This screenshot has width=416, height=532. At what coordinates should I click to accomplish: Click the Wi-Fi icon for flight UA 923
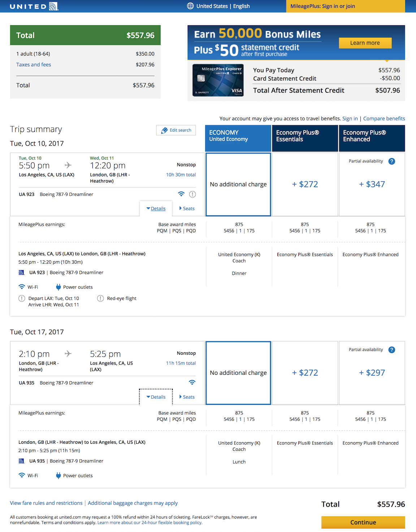181,194
